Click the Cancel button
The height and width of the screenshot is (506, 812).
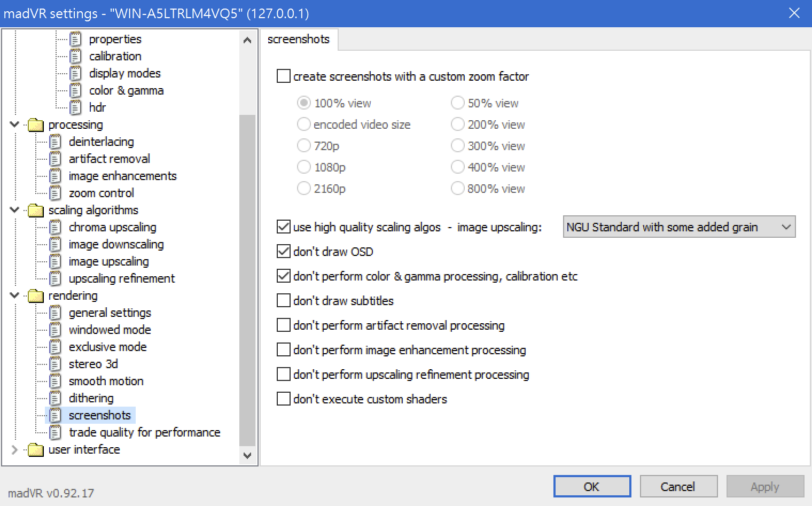click(x=678, y=486)
